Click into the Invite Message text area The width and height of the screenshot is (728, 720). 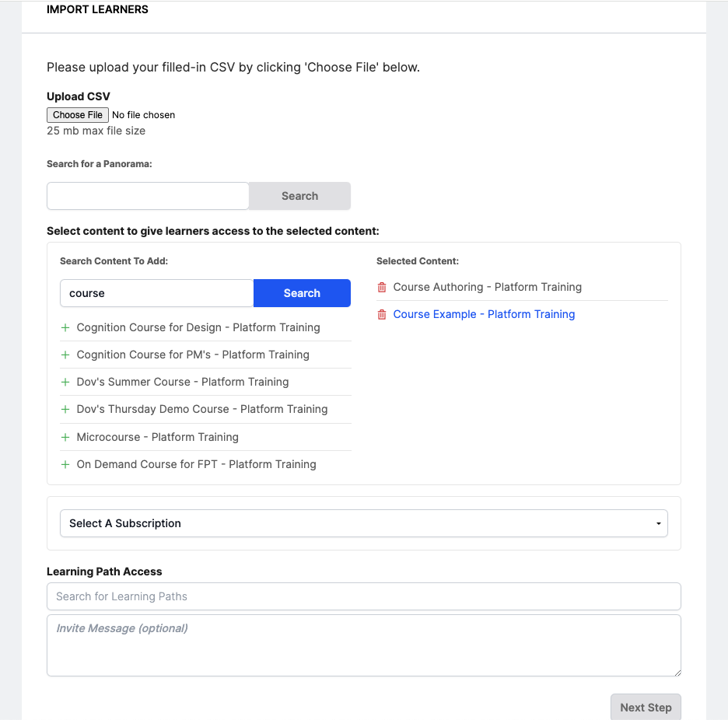(363, 645)
